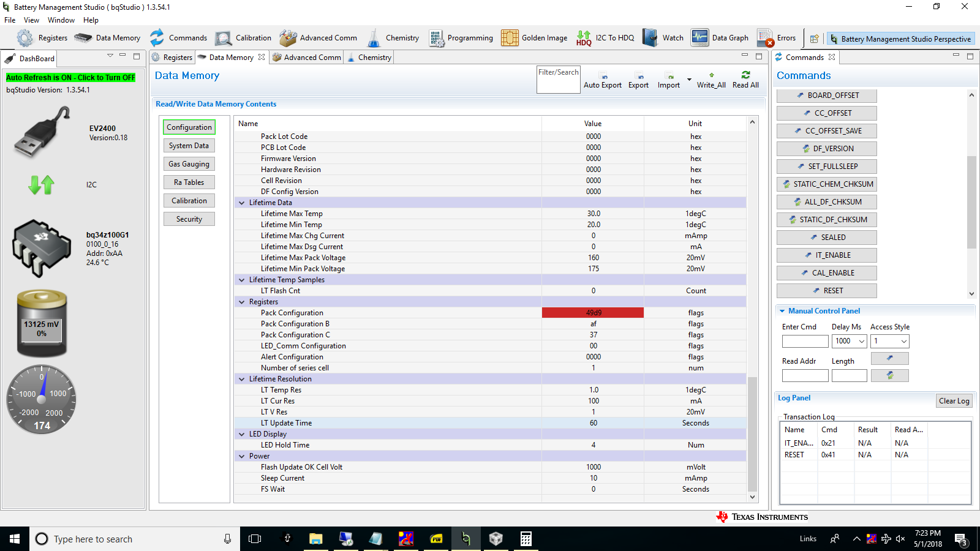
Task: Click the Read Addr input field
Action: (x=805, y=376)
